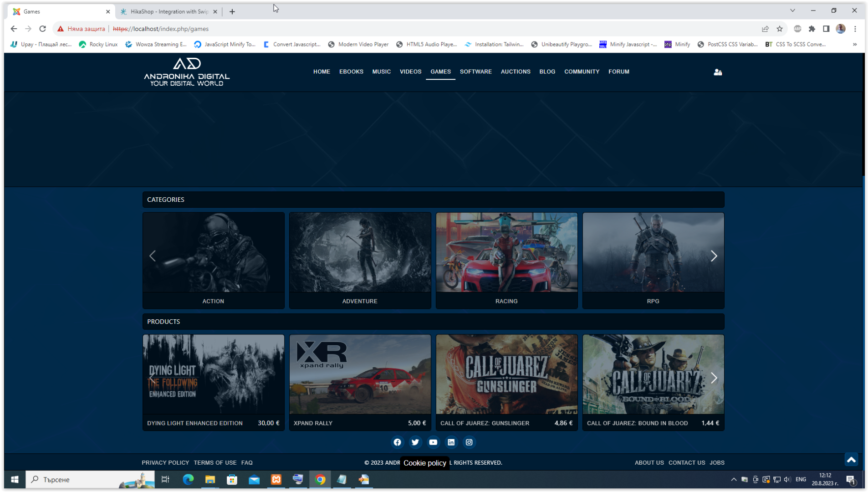Open the Instagram social icon in footer

pos(469,442)
